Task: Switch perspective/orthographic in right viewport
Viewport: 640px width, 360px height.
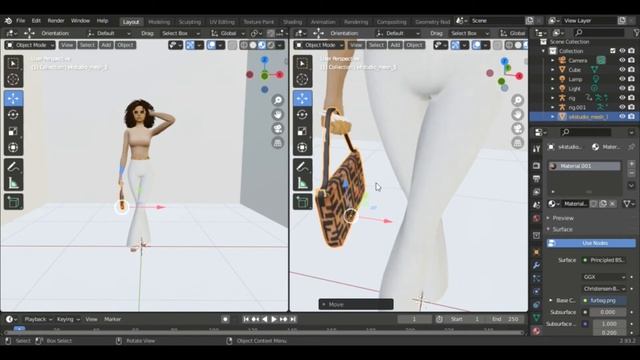Action: tap(518, 143)
